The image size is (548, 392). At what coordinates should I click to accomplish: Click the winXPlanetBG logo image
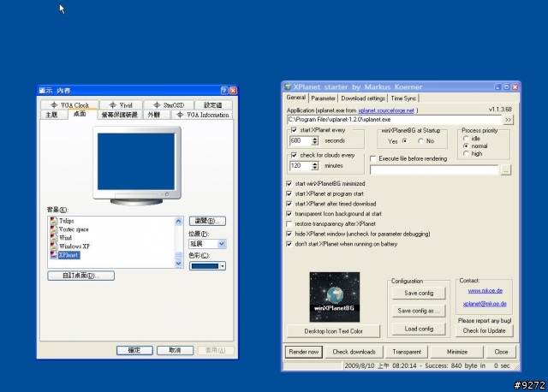tap(335, 297)
